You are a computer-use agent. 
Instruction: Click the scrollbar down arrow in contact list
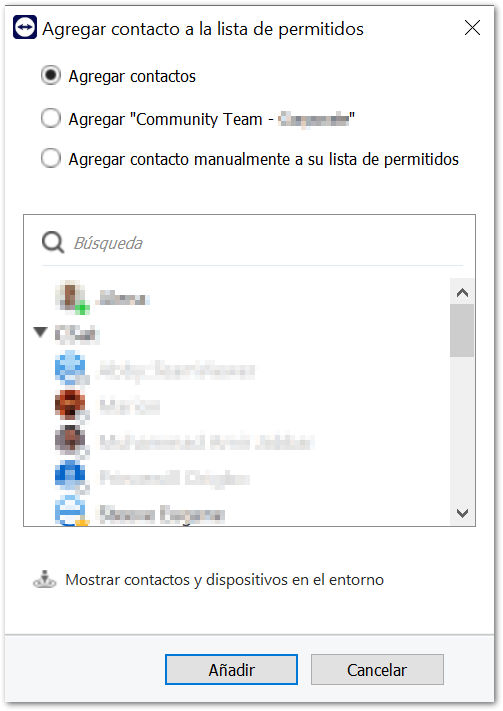[462, 513]
